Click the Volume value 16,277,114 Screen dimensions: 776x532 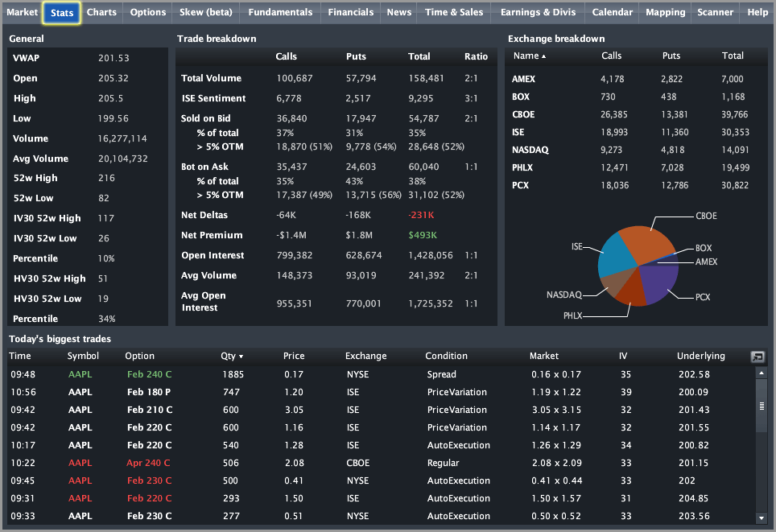click(x=122, y=138)
